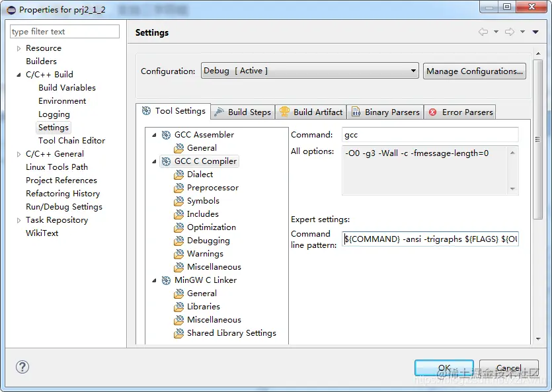Collapse the GCC C Compiler node
Viewport: 552px width, 392px height.
point(154,161)
